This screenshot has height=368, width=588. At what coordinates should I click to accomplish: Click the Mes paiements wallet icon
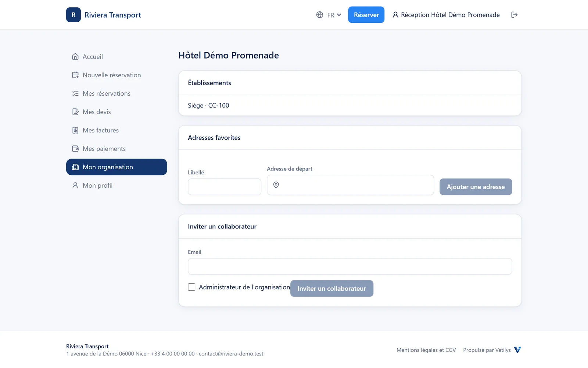click(75, 149)
